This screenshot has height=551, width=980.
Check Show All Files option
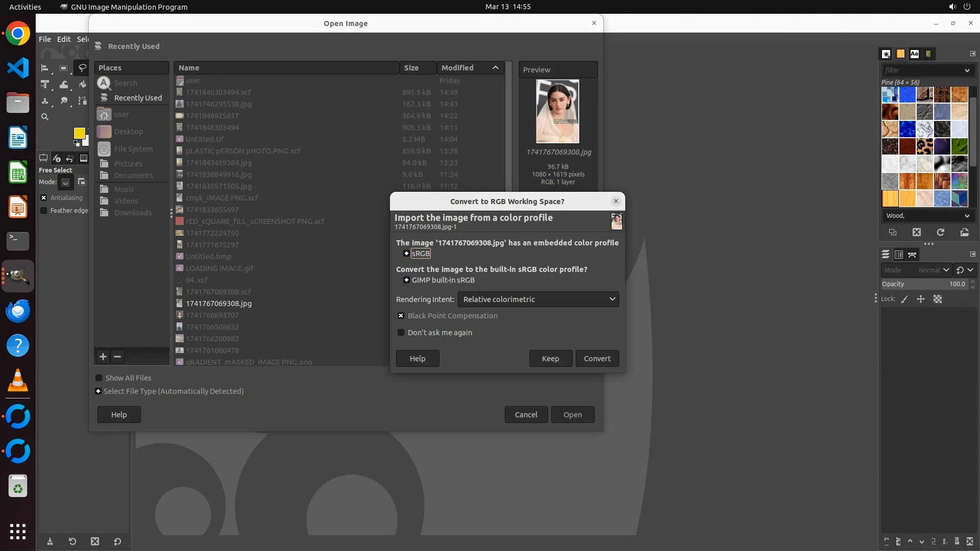tap(99, 378)
